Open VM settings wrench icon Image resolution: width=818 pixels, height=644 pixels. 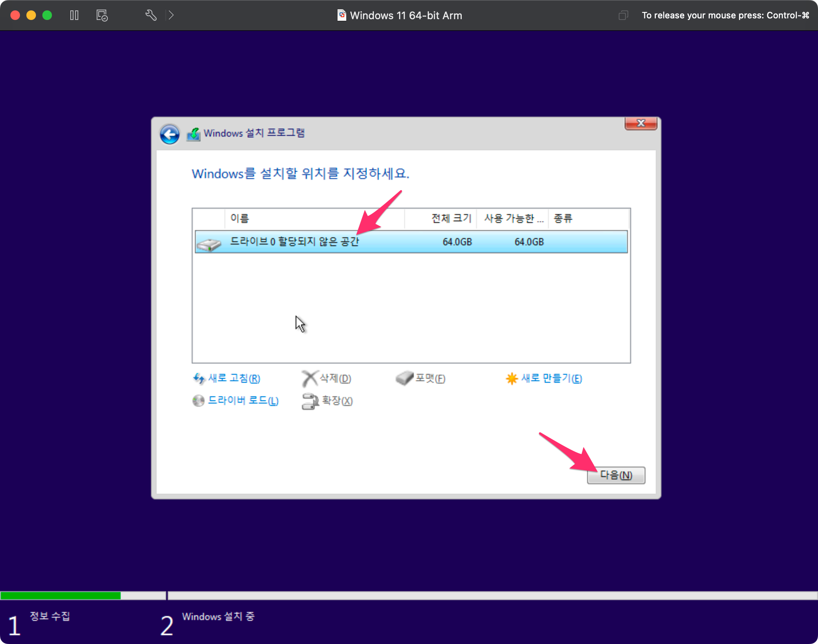[151, 16]
